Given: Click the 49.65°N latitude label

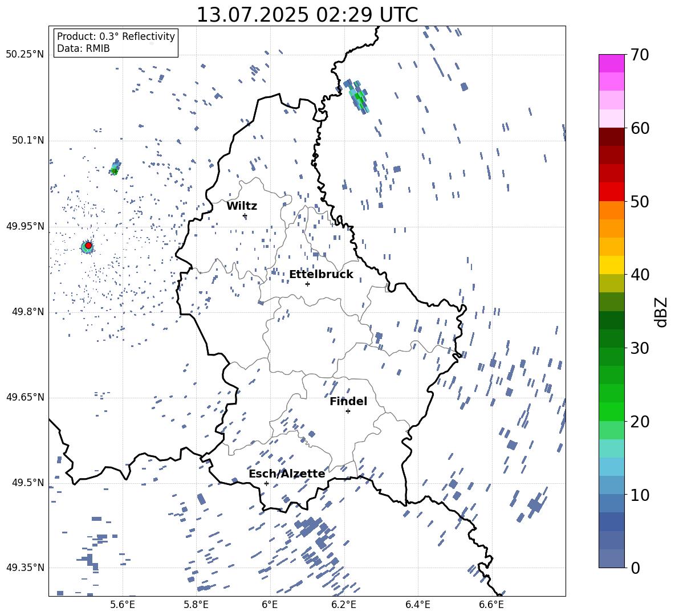Looking at the screenshot, I should coord(25,397).
